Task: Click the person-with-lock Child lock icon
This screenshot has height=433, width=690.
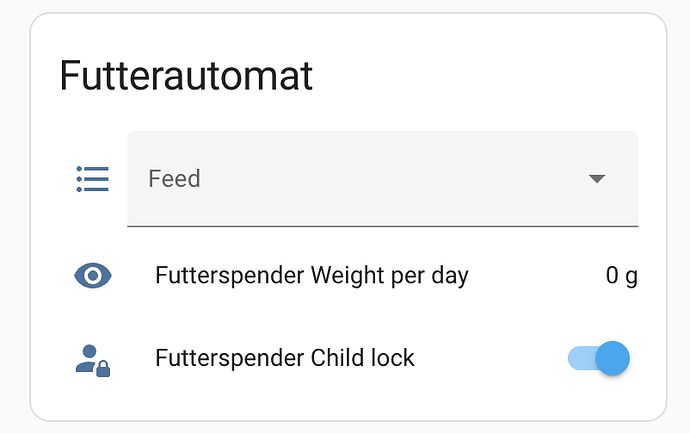Action: 93,359
